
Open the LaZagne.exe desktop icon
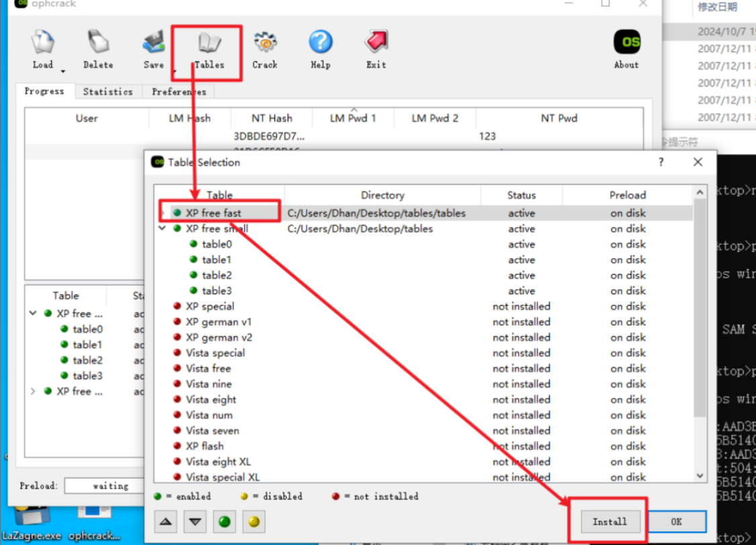point(32,523)
